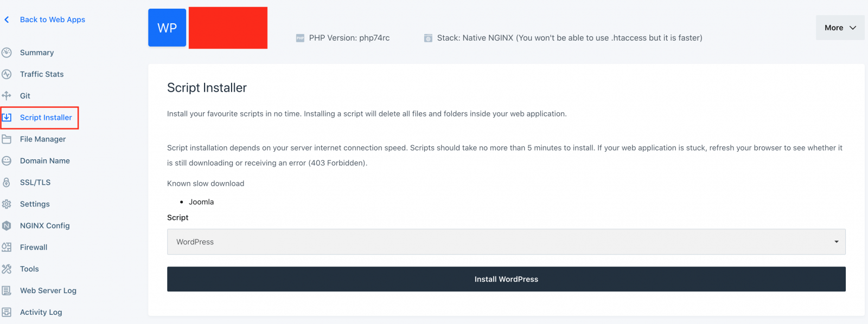Navigate to Domain Name settings
Image resolution: width=868 pixels, height=324 pixels.
click(x=45, y=161)
